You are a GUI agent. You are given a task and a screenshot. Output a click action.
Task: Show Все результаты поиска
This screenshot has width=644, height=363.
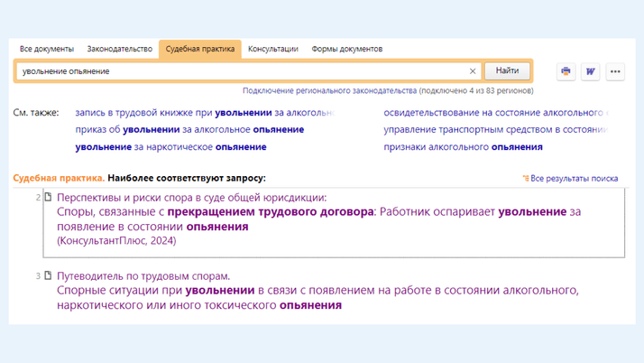click(575, 179)
